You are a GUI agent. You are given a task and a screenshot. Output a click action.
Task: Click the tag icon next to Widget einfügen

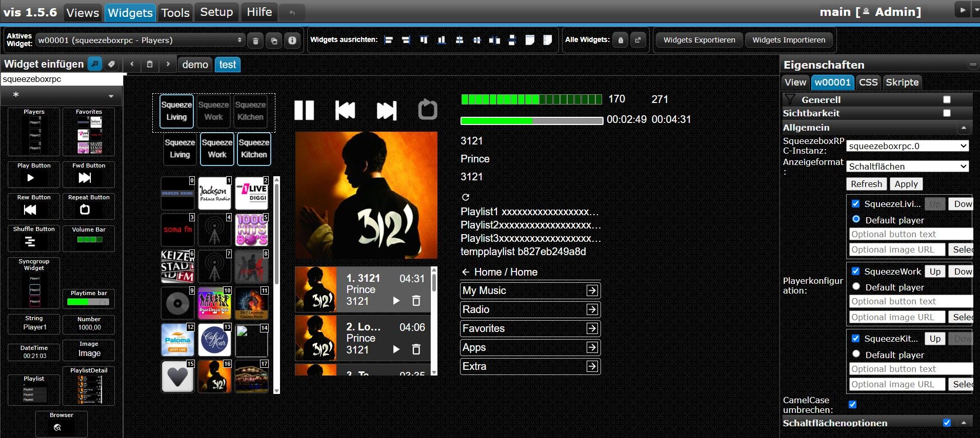pyautogui.click(x=111, y=64)
